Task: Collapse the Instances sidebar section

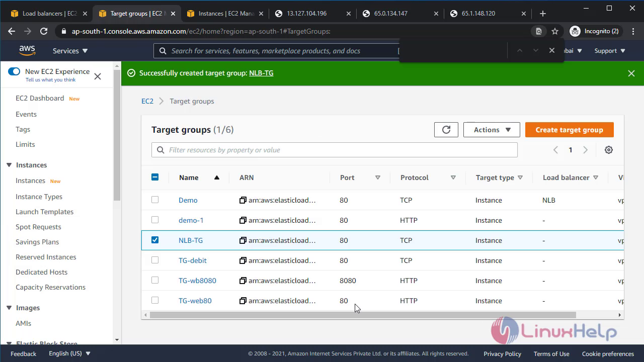Action: 9,165
